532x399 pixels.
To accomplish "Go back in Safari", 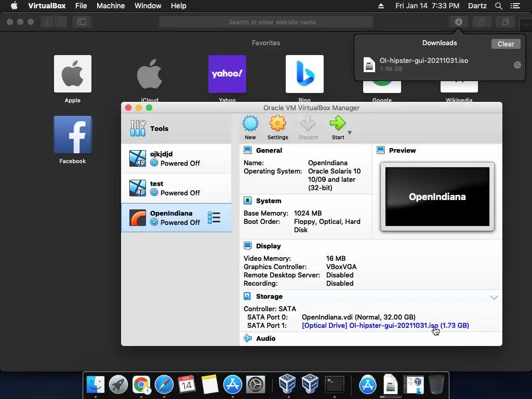I will (x=47, y=22).
